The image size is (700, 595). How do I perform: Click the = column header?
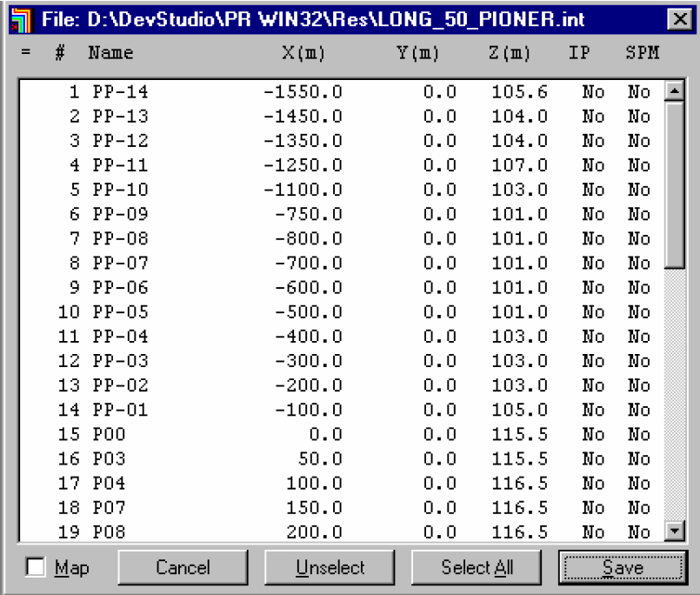click(x=26, y=52)
